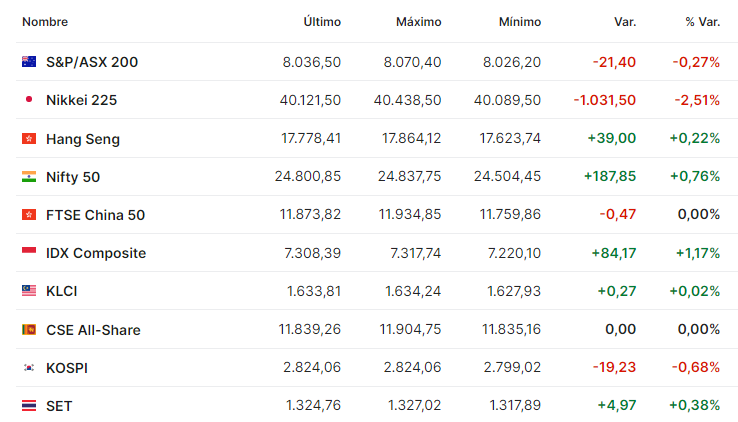Sort by Mínimo column header

tap(520, 22)
